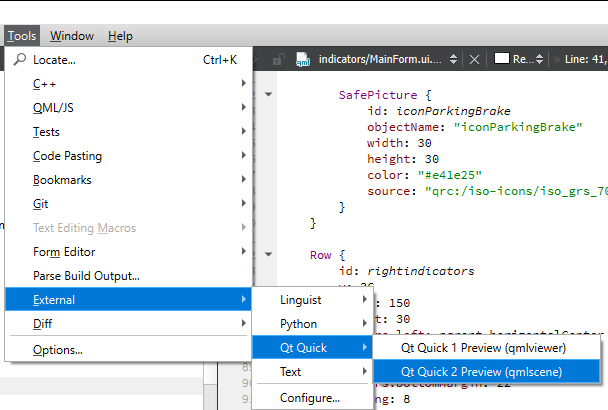Click Configure... in External submenu
608x410 pixels.
pyautogui.click(x=310, y=397)
